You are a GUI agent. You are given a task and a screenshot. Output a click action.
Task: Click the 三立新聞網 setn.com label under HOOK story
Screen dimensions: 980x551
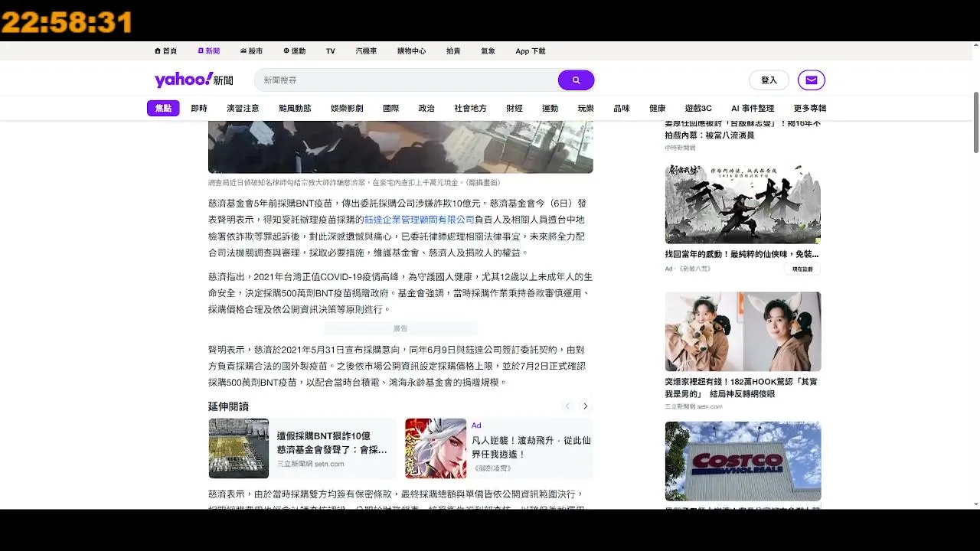tap(694, 406)
